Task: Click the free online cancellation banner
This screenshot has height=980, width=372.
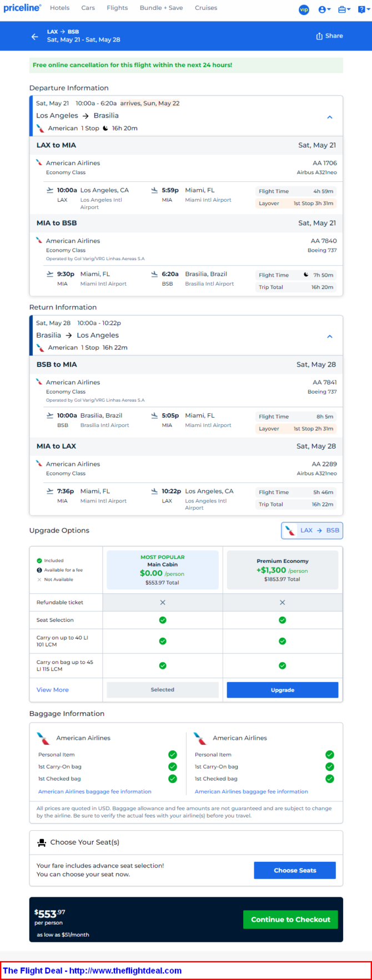Action: tap(186, 65)
